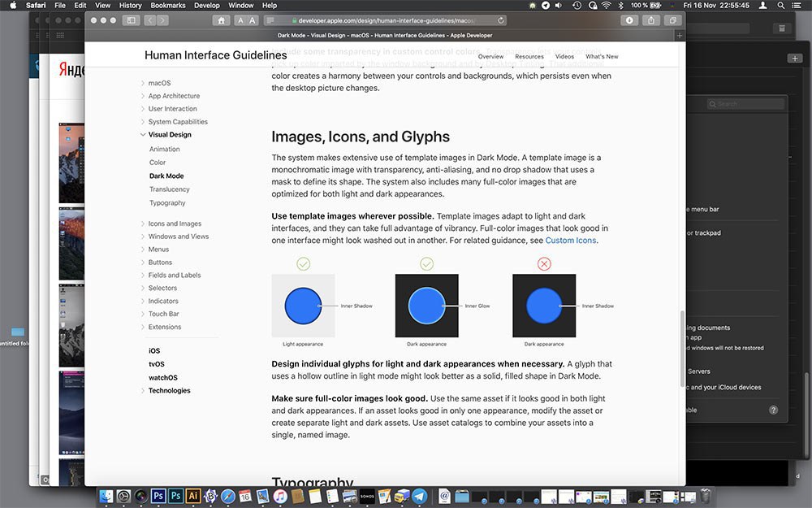Go back with Safari's back arrow
812x508 pixels.
(x=149, y=20)
